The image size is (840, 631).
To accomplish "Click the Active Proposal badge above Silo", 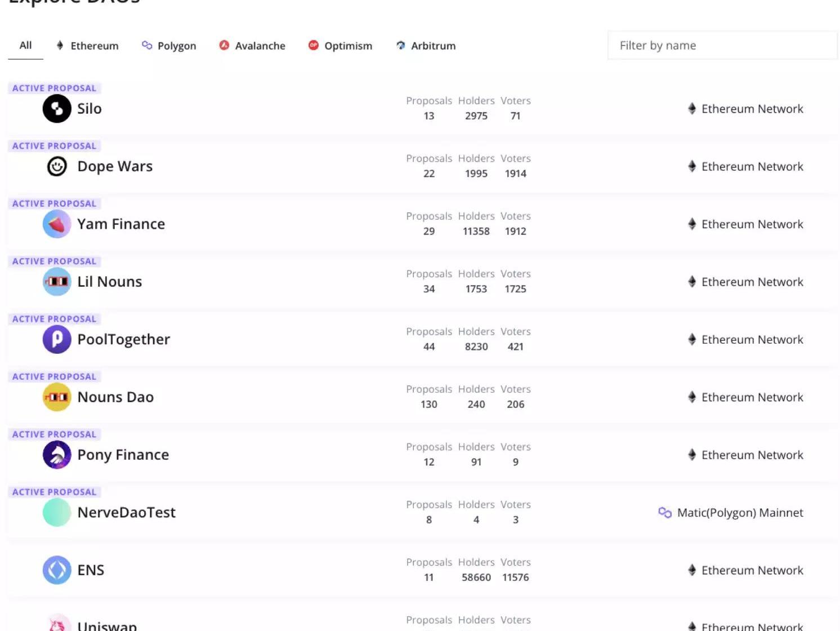I will tap(55, 88).
